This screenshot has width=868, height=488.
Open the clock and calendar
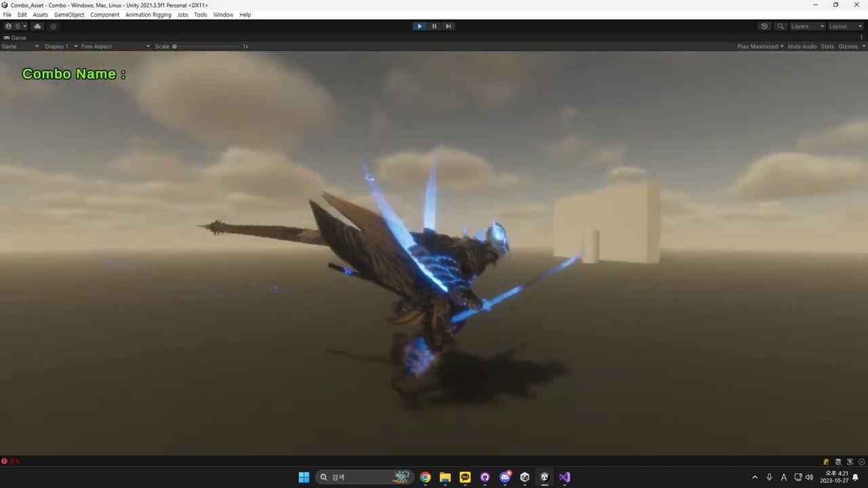tap(834, 477)
